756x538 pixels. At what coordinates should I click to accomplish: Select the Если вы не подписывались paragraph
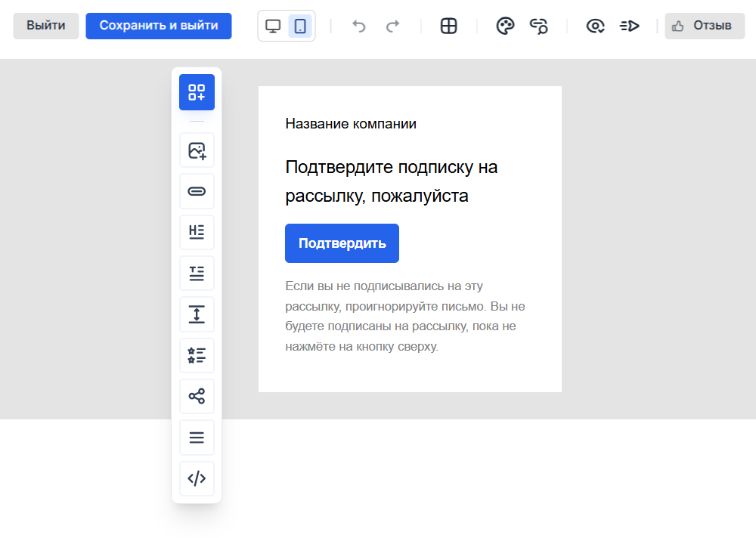[x=405, y=317]
